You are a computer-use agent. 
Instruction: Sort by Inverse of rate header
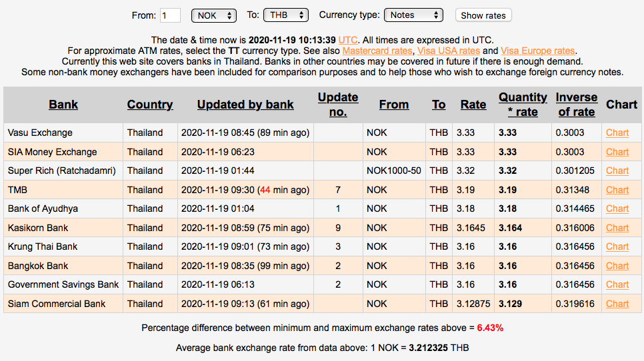point(576,105)
